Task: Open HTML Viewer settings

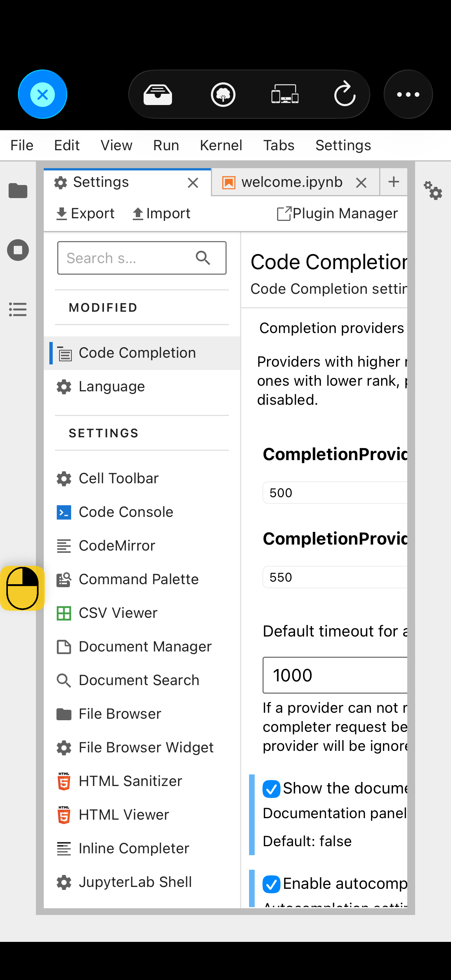Action: [142, 814]
